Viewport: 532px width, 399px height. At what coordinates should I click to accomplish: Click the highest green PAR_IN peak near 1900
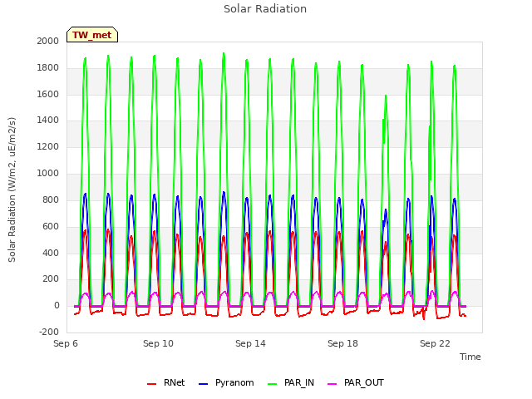point(224,53)
